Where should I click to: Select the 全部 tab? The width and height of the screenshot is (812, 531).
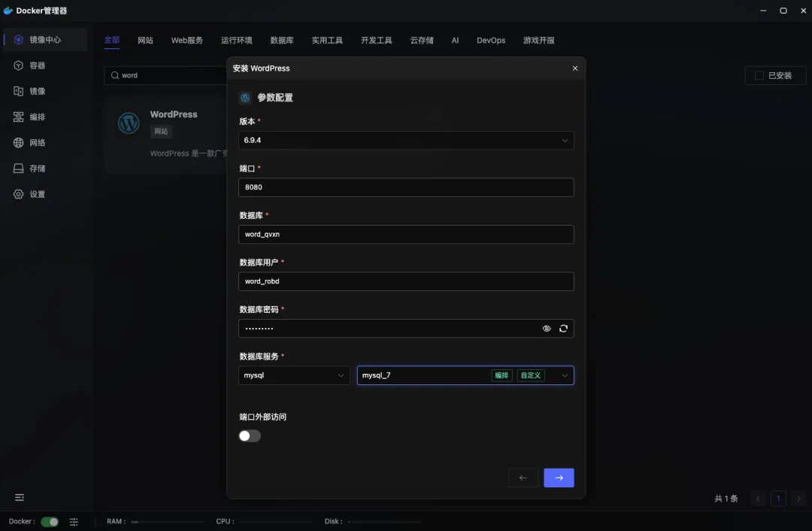click(x=112, y=41)
